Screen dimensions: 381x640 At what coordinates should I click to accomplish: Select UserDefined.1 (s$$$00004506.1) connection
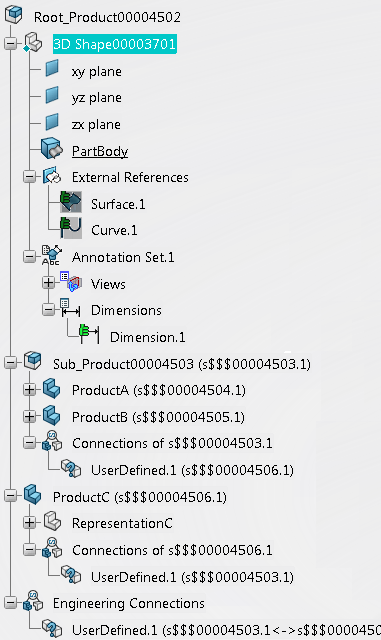(x=192, y=470)
